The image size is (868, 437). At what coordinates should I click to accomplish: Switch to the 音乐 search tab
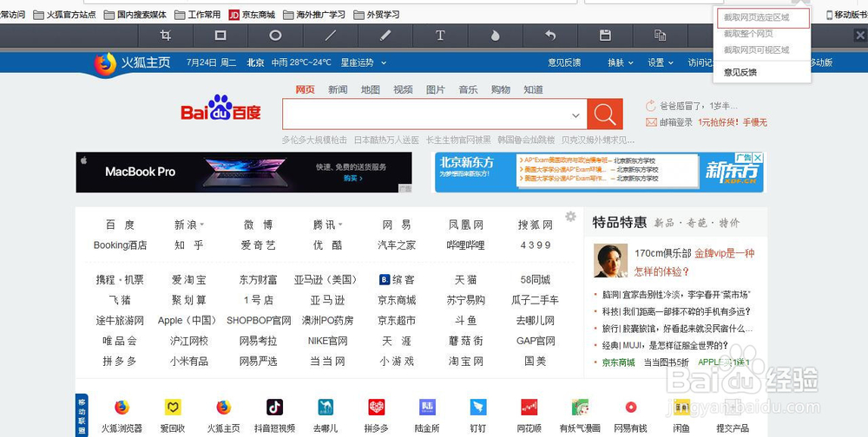[x=468, y=89]
